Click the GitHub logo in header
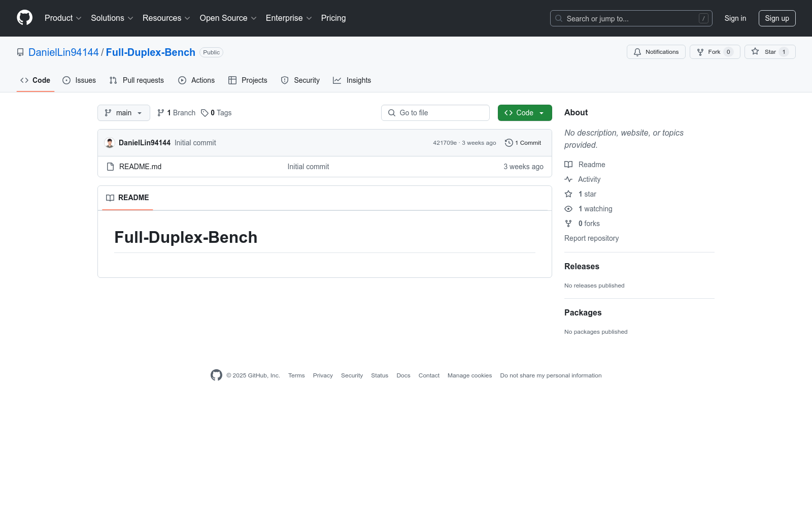The width and height of the screenshot is (812, 508). click(x=24, y=18)
